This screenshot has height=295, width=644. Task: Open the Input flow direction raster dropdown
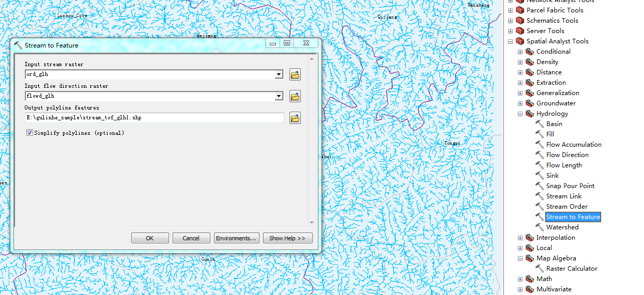(279, 96)
